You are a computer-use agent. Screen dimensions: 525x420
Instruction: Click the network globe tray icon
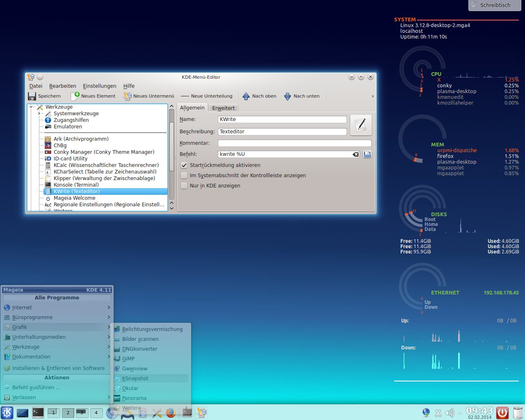pyautogui.click(x=426, y=413)
